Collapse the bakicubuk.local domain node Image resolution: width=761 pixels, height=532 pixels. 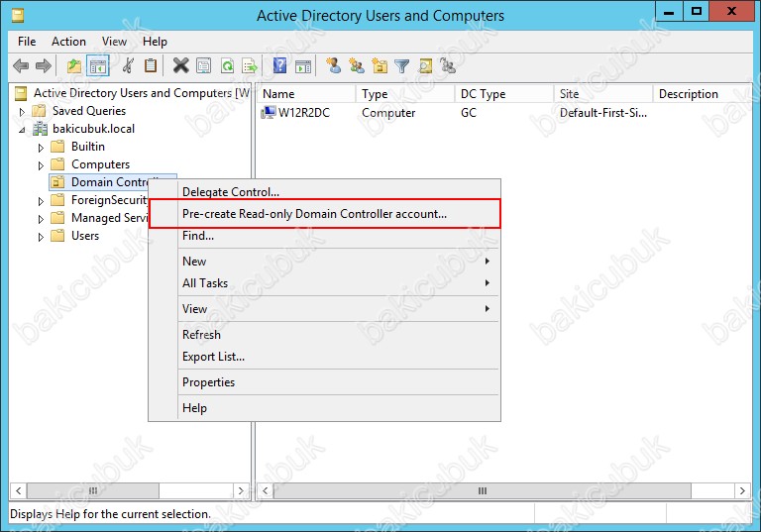click(x=23, y=130)
